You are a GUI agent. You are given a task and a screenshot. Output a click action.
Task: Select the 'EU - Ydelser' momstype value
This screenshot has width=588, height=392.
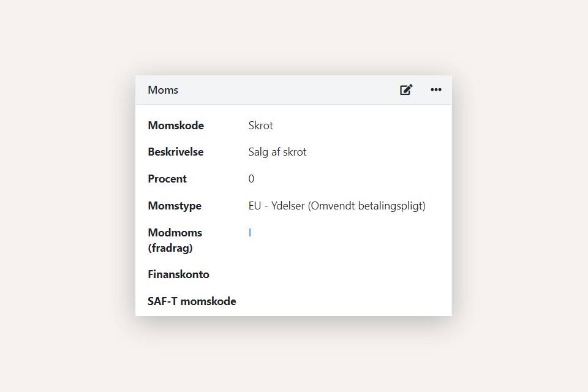tap(276, 206)
